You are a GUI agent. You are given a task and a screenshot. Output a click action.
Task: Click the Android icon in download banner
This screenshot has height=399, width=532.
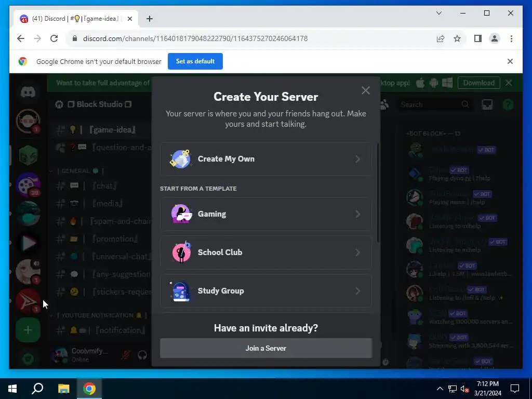tap(434, 83)
